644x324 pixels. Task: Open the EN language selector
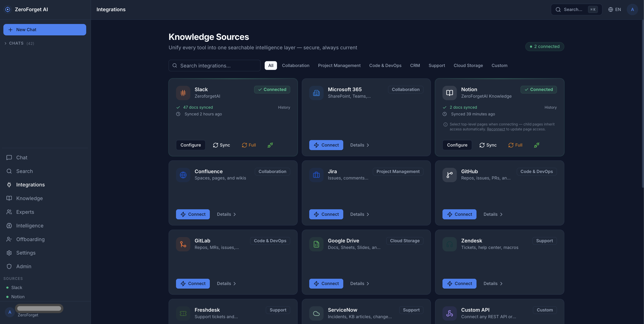pos(614,9)
